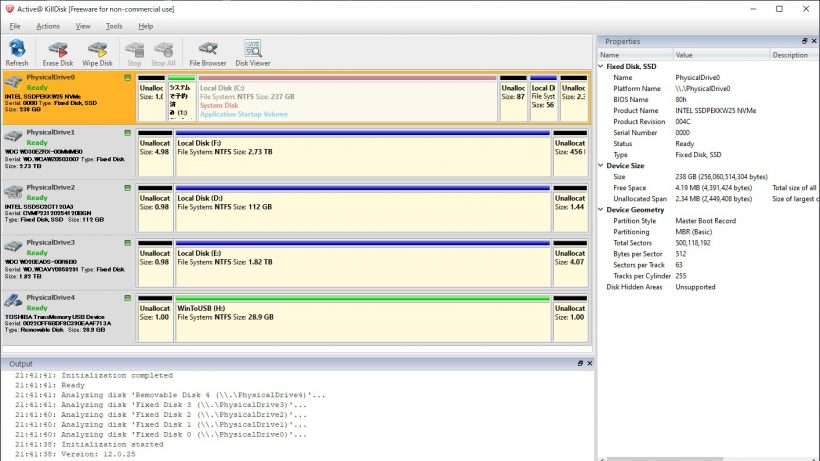Screen dimensions: 820x461
Task: Click the Bytes per Sector value 512
Action: pyautogui.click(x=680, y=253)
